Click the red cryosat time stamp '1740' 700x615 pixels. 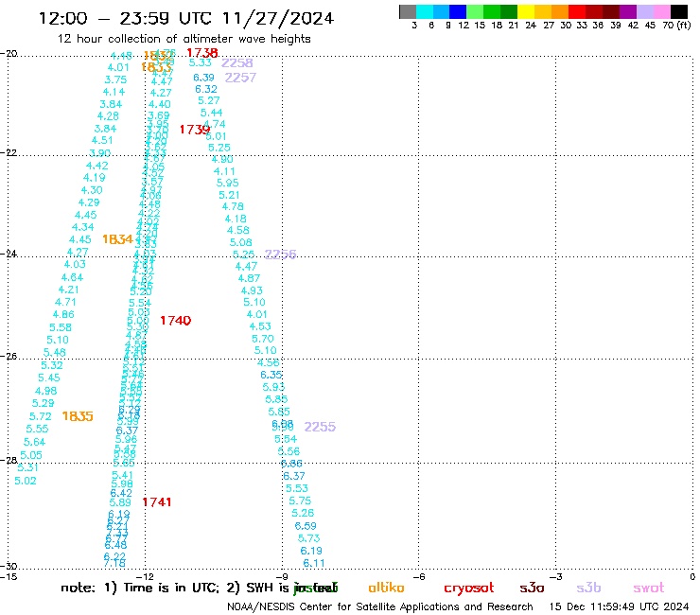175,321
